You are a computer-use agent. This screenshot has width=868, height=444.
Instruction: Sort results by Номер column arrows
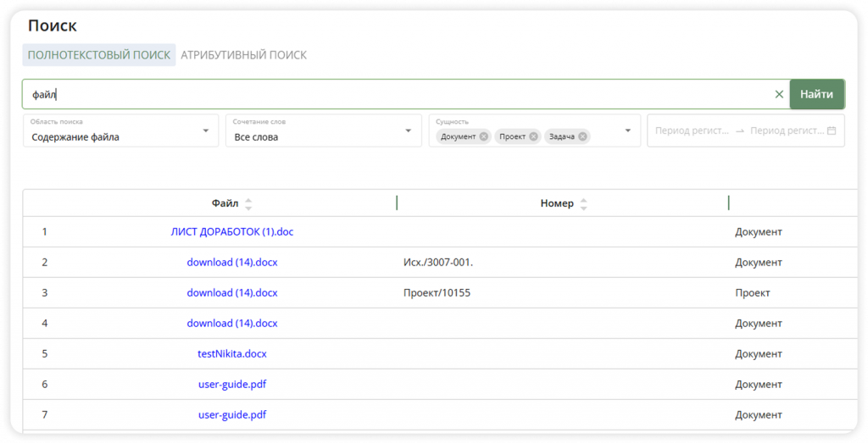tap(583, 203)
